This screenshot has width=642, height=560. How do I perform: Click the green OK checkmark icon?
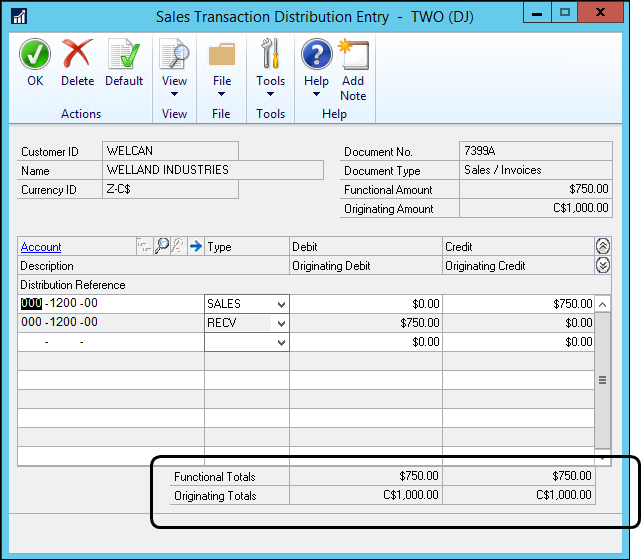(35, 56)
